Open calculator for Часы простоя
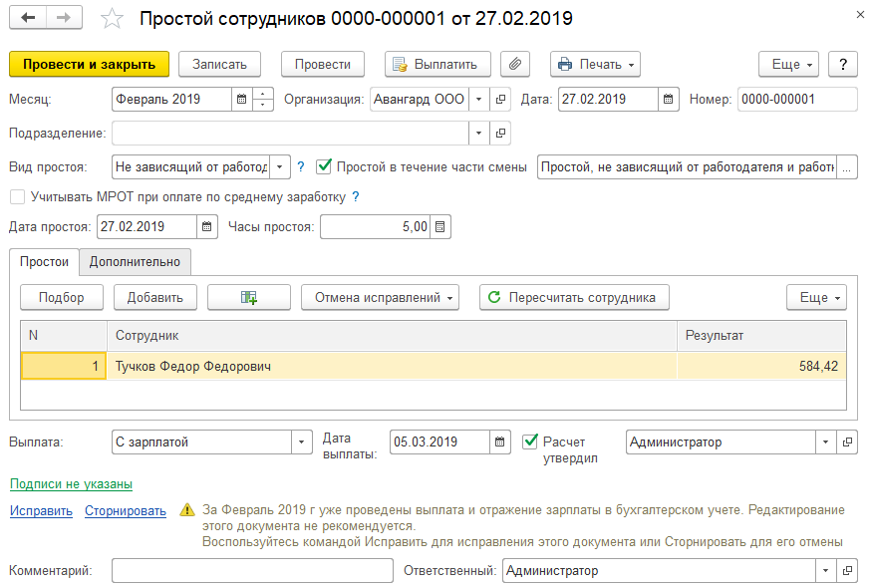The image size is (872, 588). tap(439, 227)
